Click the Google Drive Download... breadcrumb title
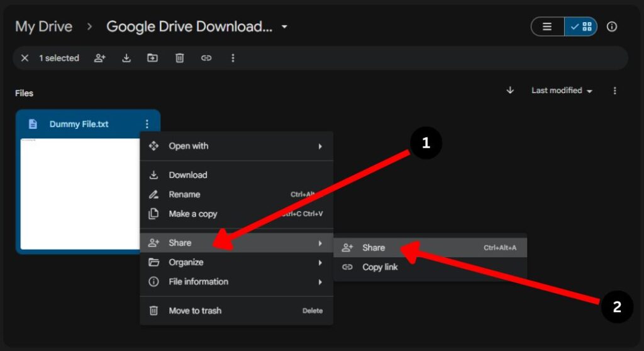This screenshot has width=644, height=351. [189, 26]
